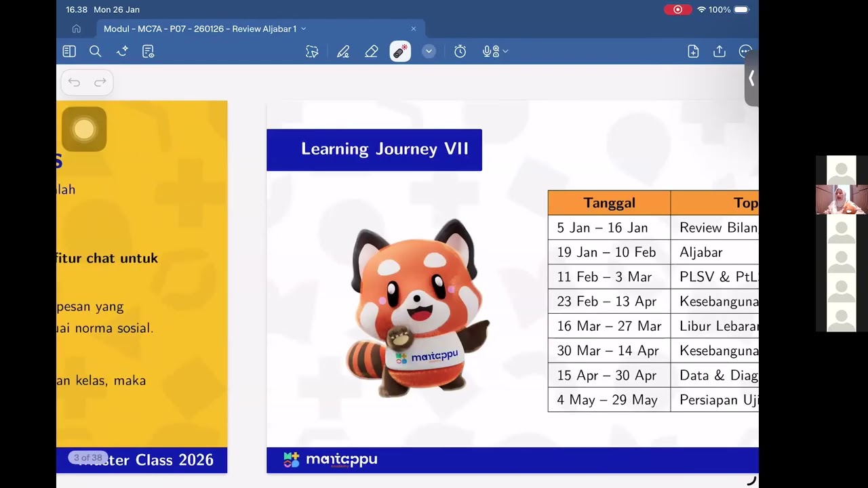868x488 pixels.
Task: Expand the tool options chevron beside the laser pointer
Action: 429,52
